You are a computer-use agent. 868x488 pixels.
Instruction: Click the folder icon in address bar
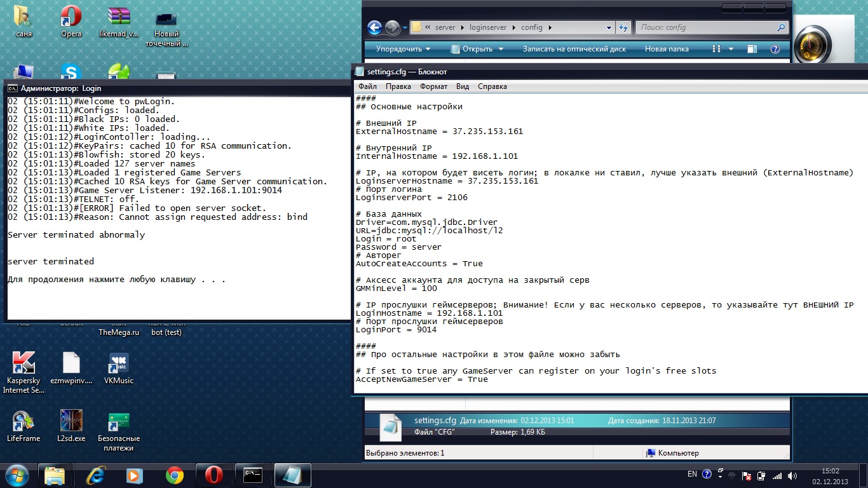coord(417,27)
